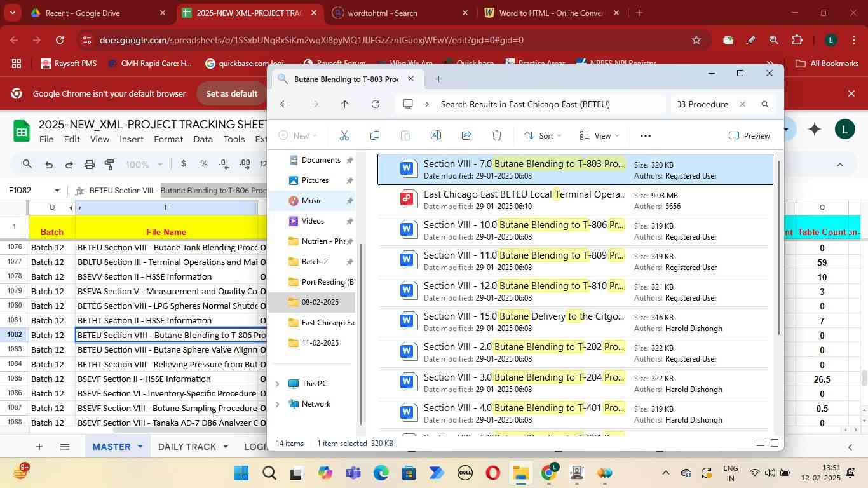Open the Sort dropdown menu
This screenshot has width=868, height=488.
click(543, 135)
